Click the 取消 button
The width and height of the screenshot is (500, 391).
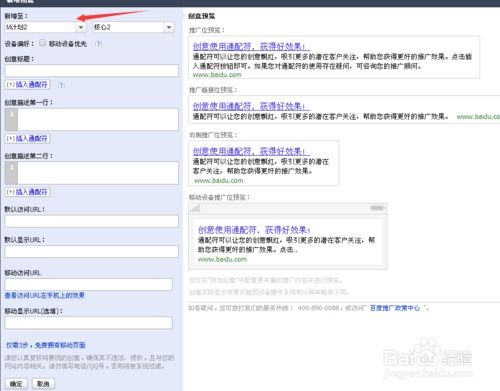43,384
